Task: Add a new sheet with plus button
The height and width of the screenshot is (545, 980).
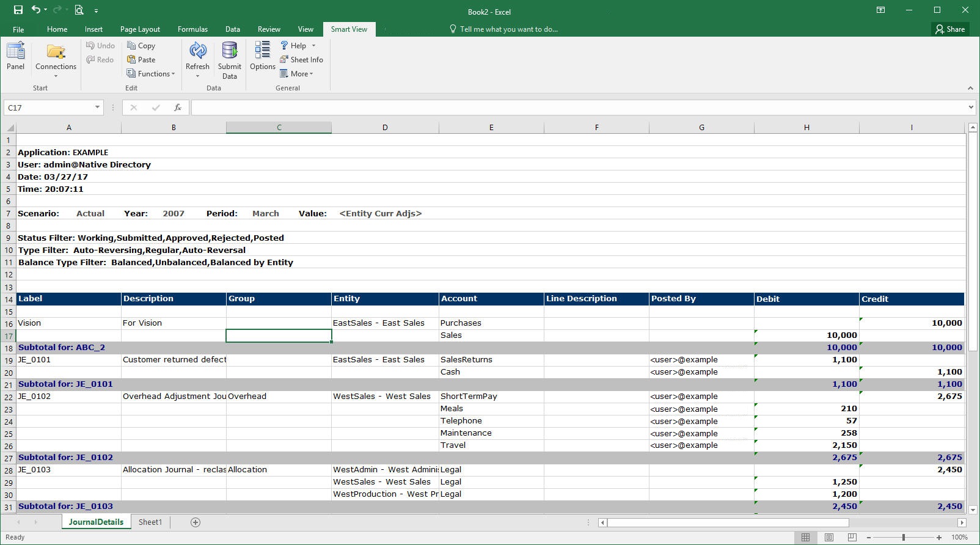Action: (x=196, y=522)
